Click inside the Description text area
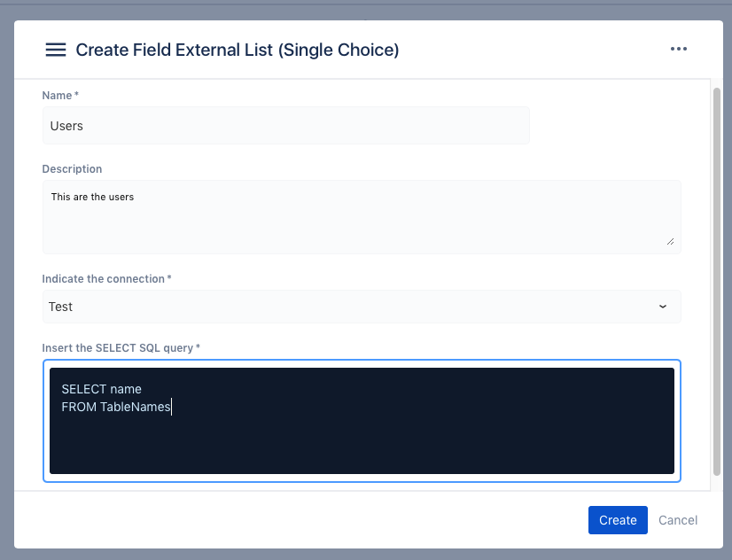Screen dimensions: 732x560 (x=362, y=222)
